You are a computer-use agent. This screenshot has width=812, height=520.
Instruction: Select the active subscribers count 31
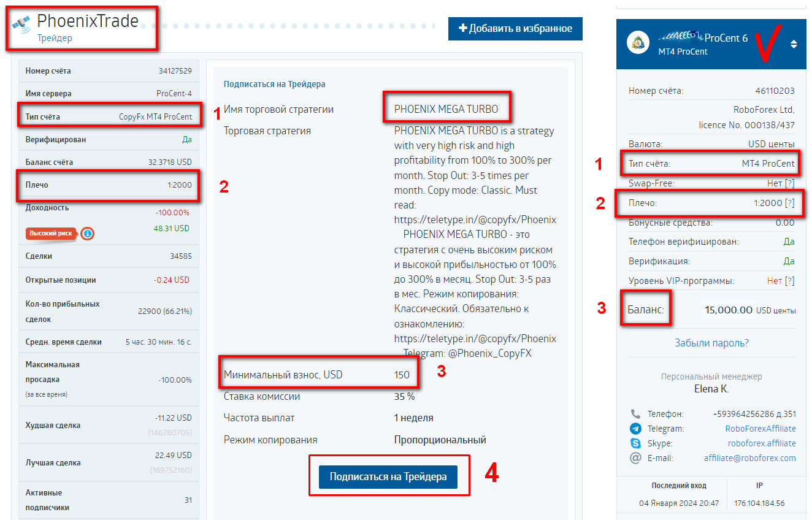[188, 500]
